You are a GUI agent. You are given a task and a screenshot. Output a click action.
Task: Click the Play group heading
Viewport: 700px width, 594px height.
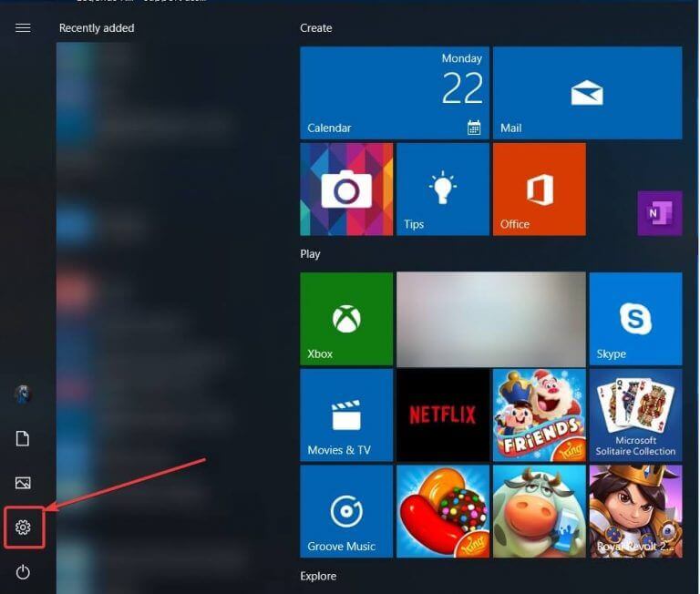coord(310,254)
